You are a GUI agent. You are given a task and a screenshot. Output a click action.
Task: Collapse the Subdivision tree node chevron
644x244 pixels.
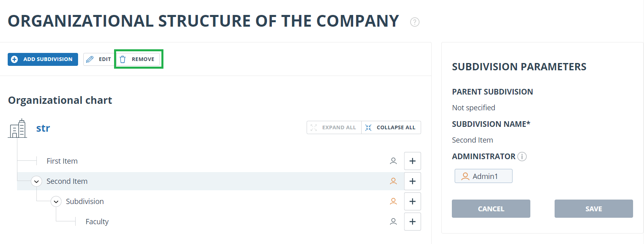56,202
